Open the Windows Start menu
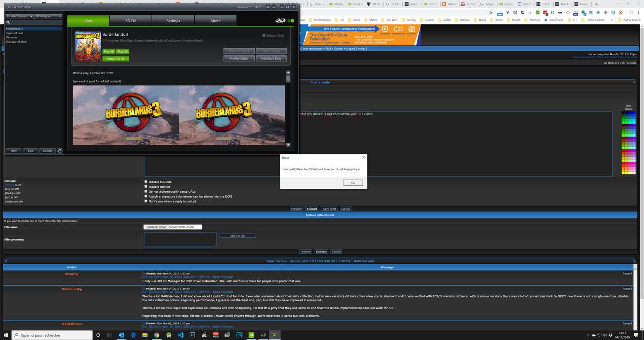 pyautogui.click(x=6, y=335)
